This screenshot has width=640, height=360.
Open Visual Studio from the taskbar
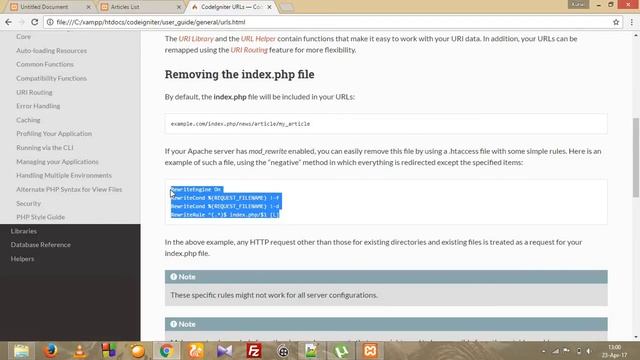click(x=224, y=351)
